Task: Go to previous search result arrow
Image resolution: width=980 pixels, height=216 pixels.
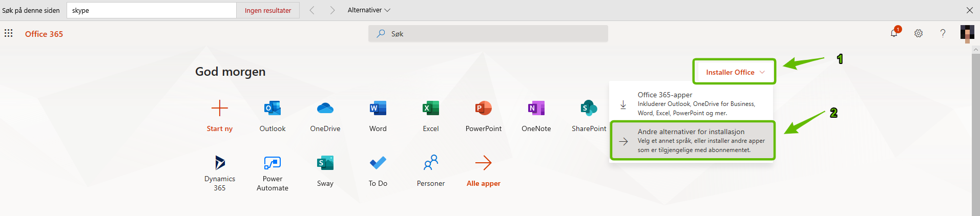Action: pyautogui.click(x=312, y=10)
